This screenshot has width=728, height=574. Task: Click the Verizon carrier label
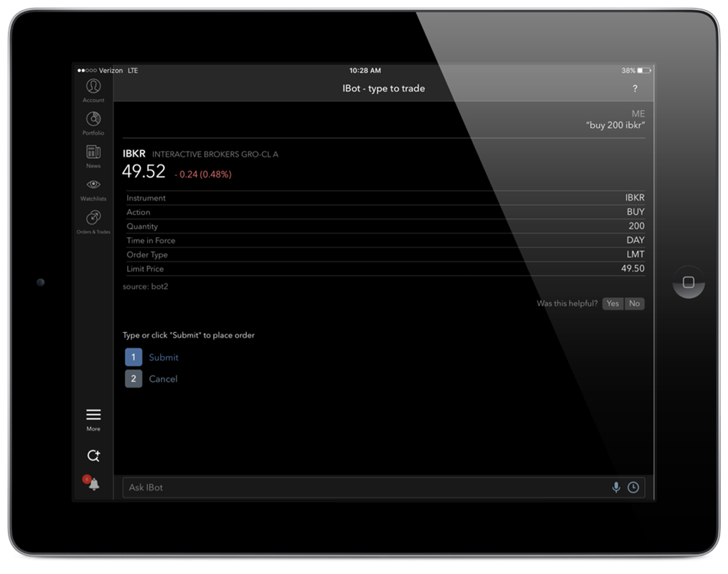(x=111, y=71)
